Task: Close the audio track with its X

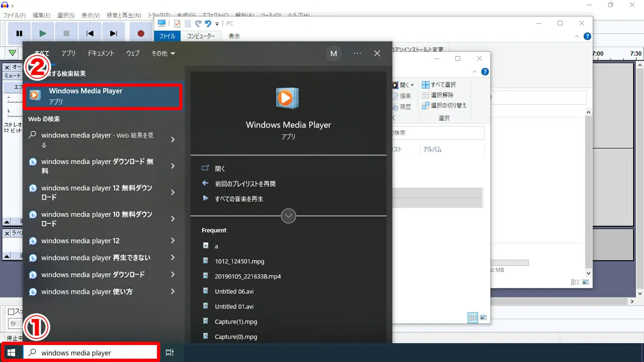Action: tap(7, 67)
